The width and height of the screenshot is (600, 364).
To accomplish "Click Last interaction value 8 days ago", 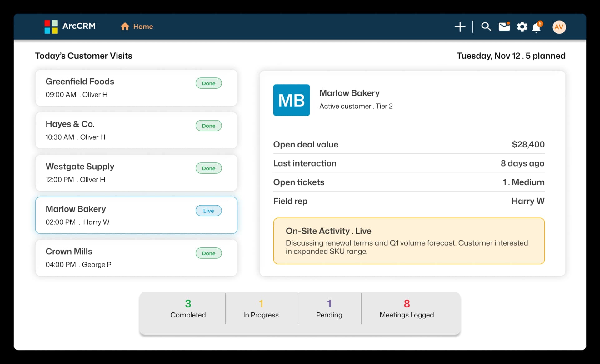I will click(x=522, y=163).
